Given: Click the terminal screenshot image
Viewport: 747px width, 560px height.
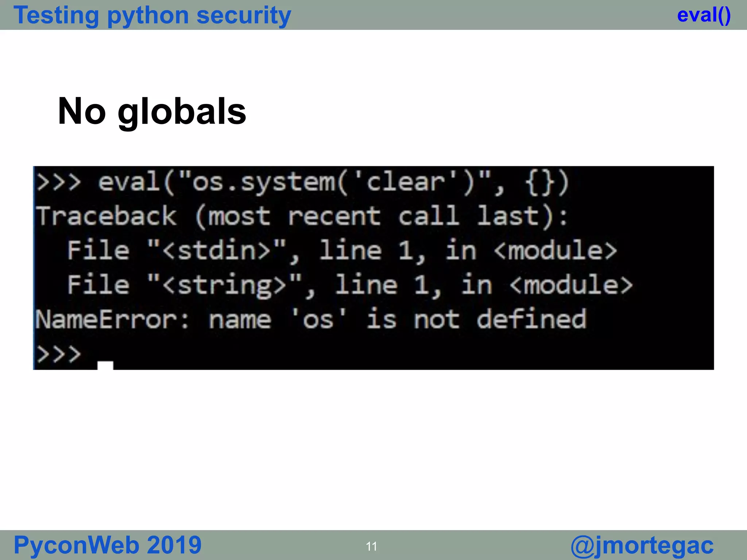Looking at the screenshot, I should pos(373,268).
